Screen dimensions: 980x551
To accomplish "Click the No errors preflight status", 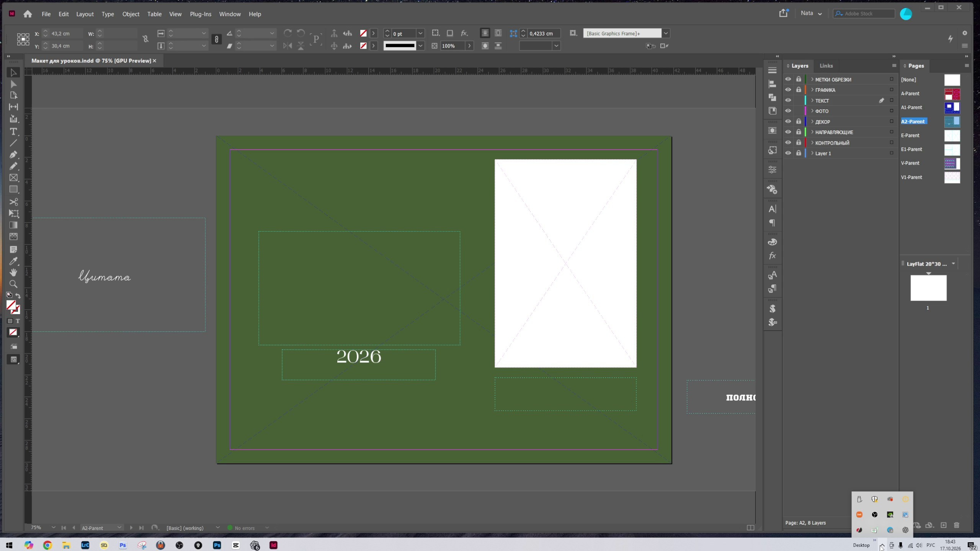I will pyautogui.click(x=244, y=528).
